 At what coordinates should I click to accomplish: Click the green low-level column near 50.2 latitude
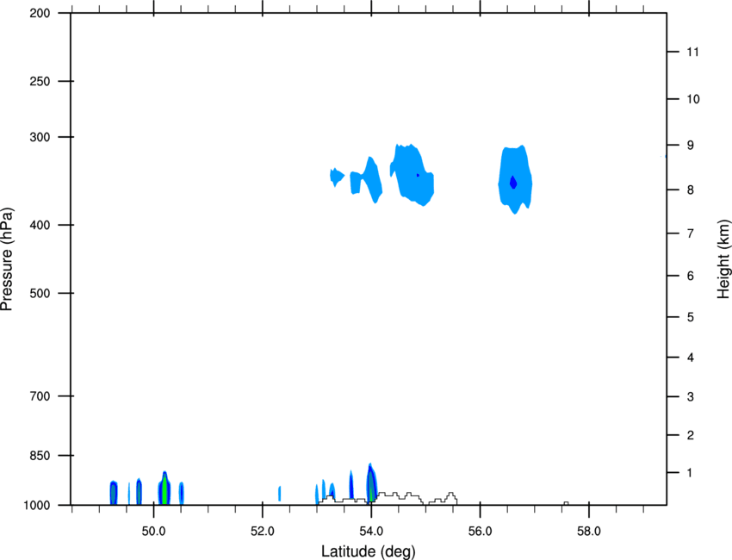coord(164,488)
